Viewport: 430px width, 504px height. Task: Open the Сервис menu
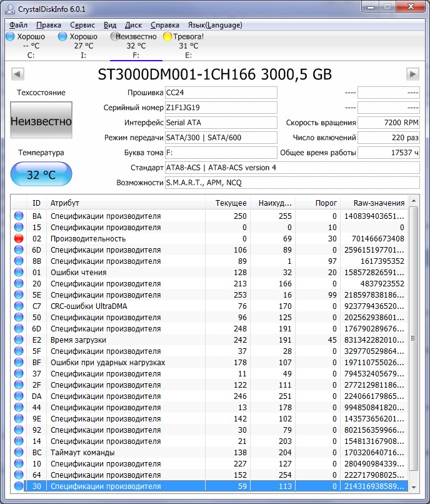[82, 25]
